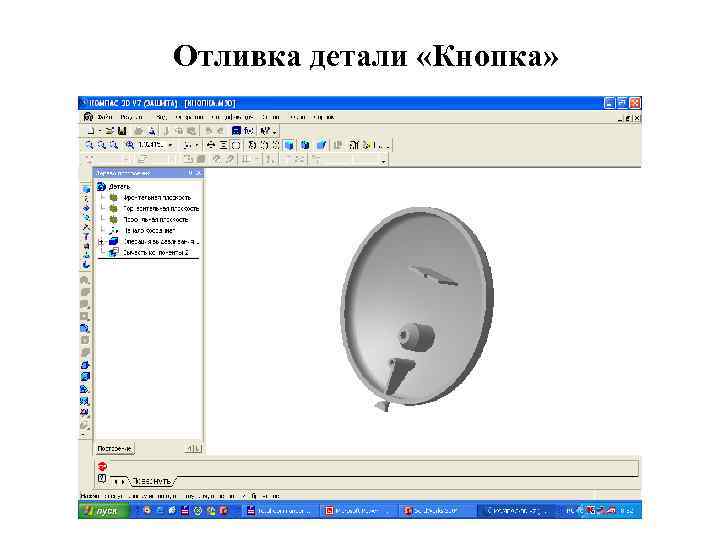720x540 pixels.
Task: Toggle the second blue cube display mode icon
Action: 305,145
